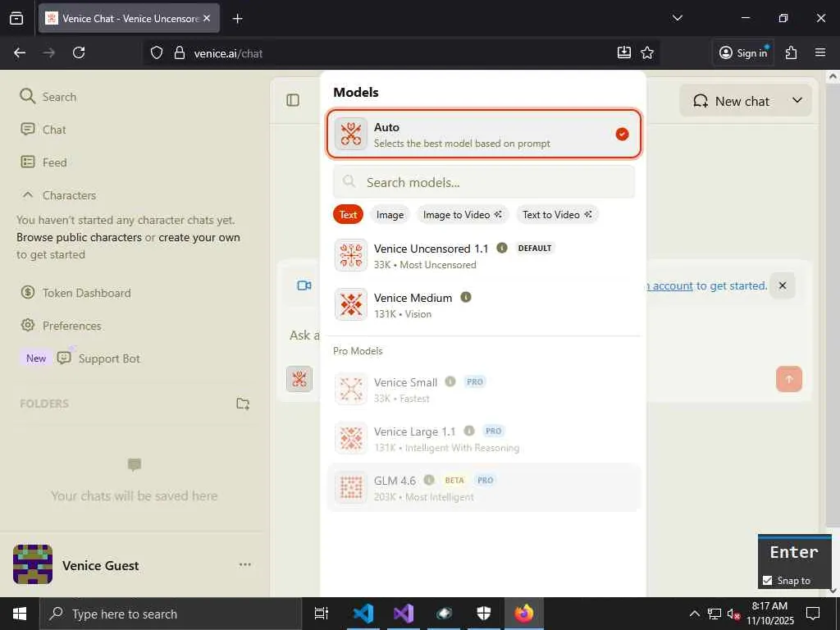Select the Auto model option
The height and width of the screenshot is (630, 840).
[484, 135]
